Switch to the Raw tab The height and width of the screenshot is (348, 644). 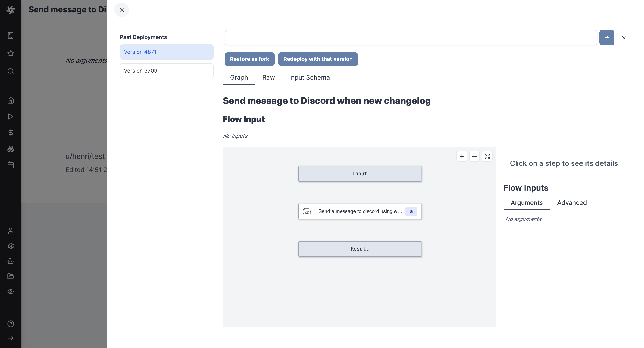[x=269, y=77]
